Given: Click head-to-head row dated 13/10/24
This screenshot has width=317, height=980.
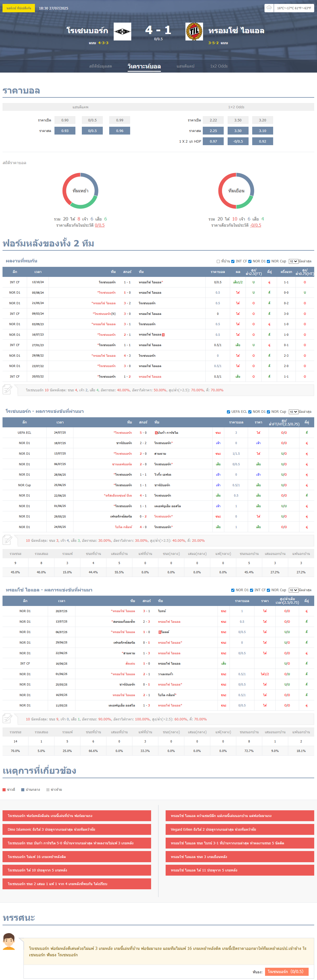Looking at the screenshot, I should point(158,282).
